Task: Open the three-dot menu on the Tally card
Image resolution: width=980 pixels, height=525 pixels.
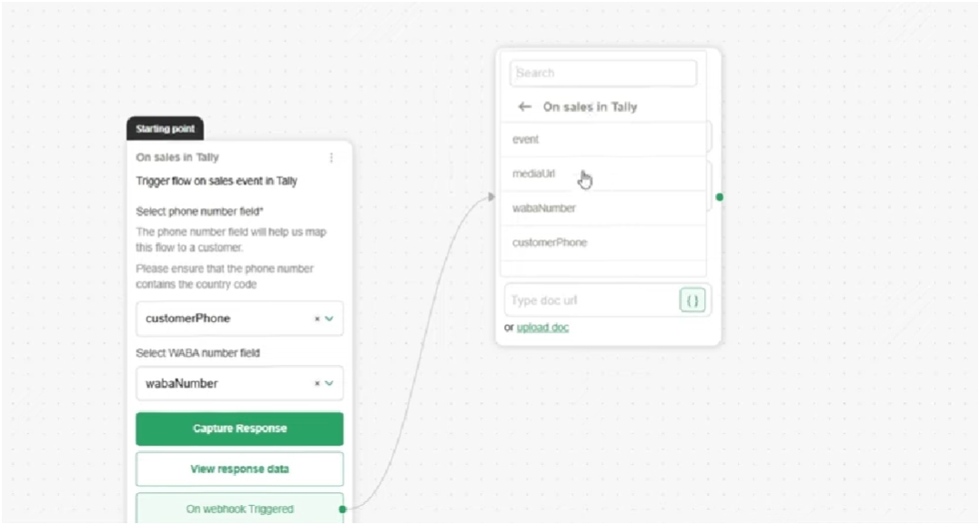Action: pos(331,157)
